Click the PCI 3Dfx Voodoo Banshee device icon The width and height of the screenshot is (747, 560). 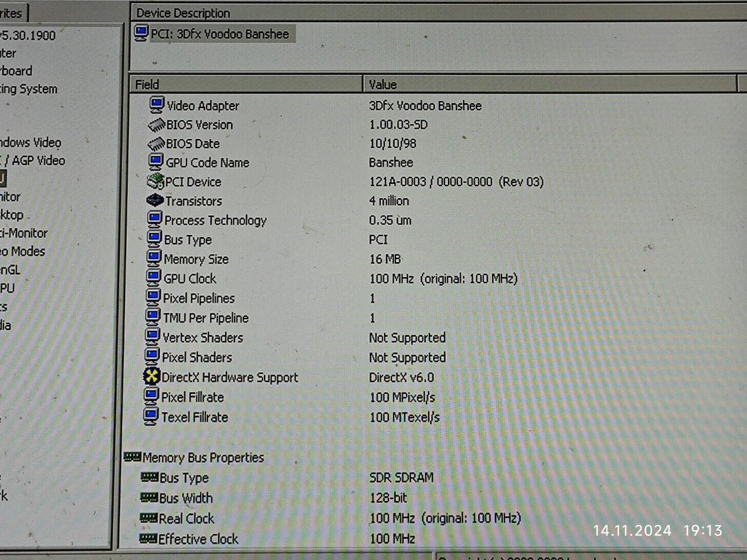tap(141, 33)
